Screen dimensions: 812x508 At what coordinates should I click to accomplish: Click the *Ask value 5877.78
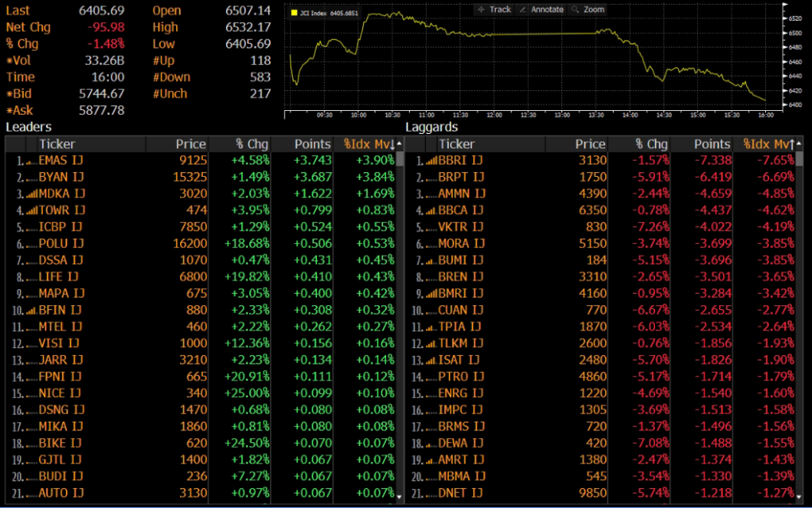tap(101, 110)
